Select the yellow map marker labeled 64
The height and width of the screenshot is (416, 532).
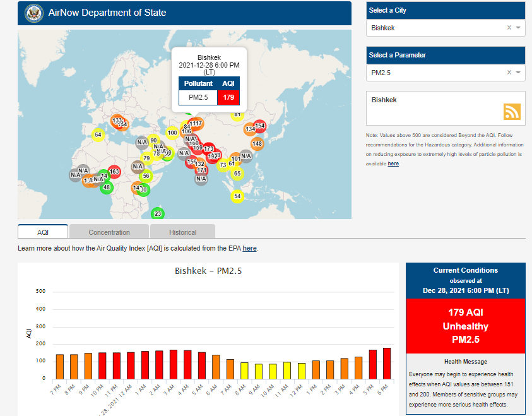point(98,134)
